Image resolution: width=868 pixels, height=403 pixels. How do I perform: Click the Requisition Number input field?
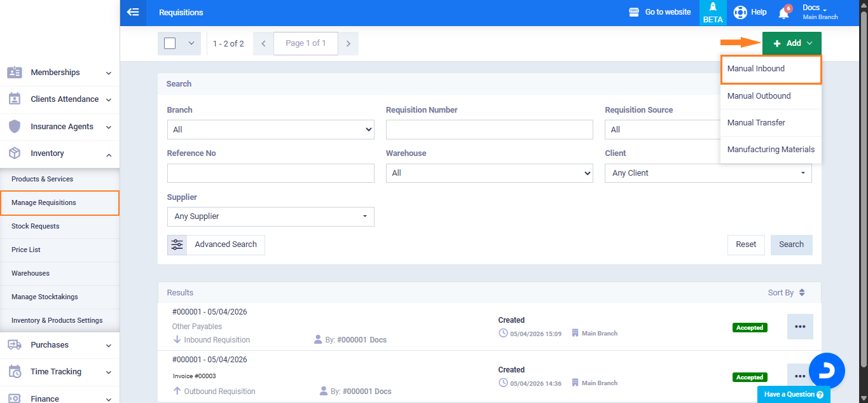(489, 129)
